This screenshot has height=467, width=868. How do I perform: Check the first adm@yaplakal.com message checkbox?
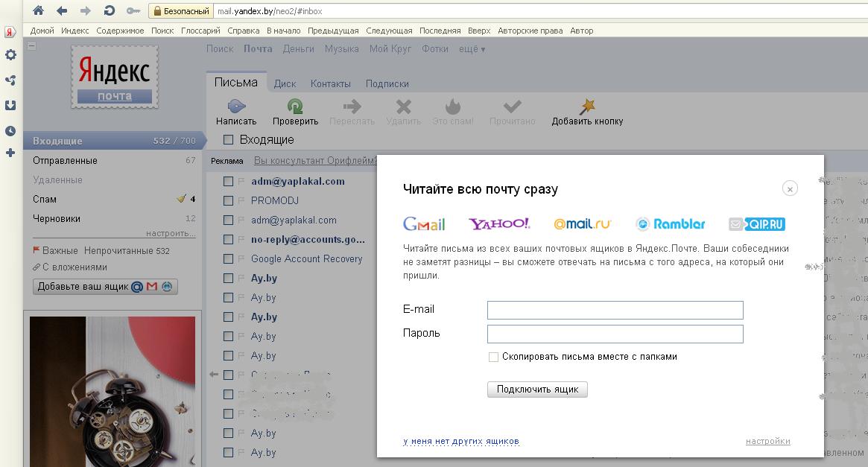(228, 181)
